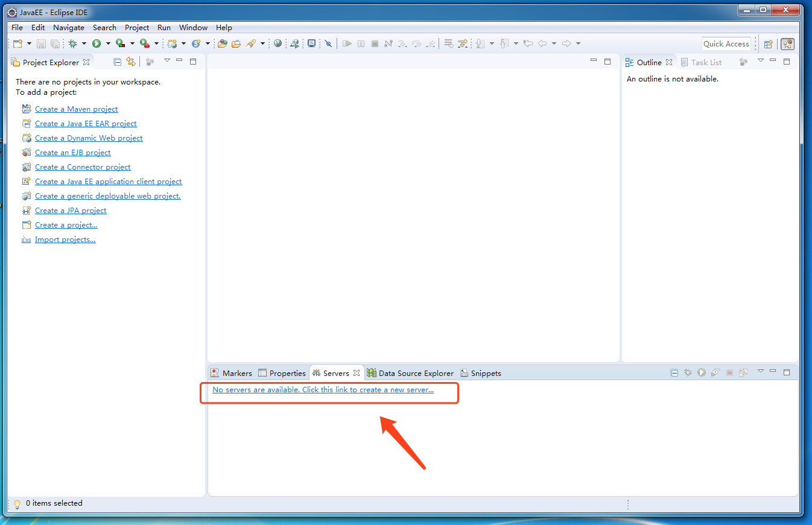Click the Save All toolbar icon
Image resolution: width=812 pixels, height=525 pixels.
55,43
